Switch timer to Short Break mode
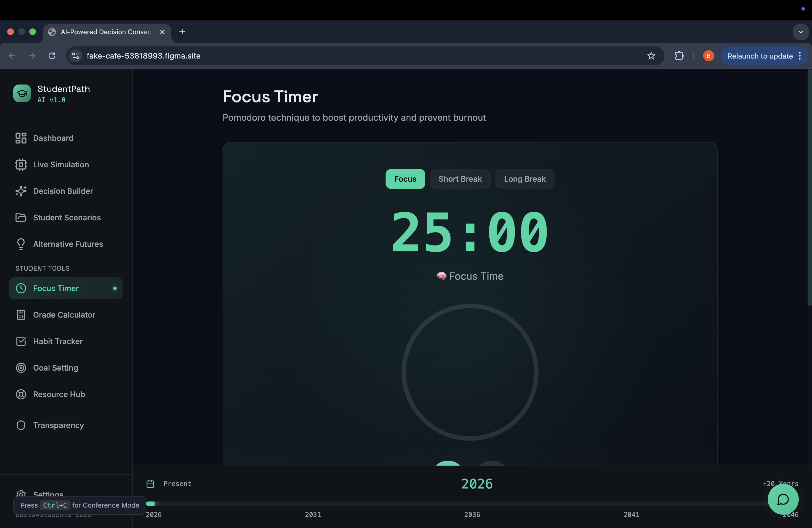This screenshot has width=812, height=528. pos(460,179)
